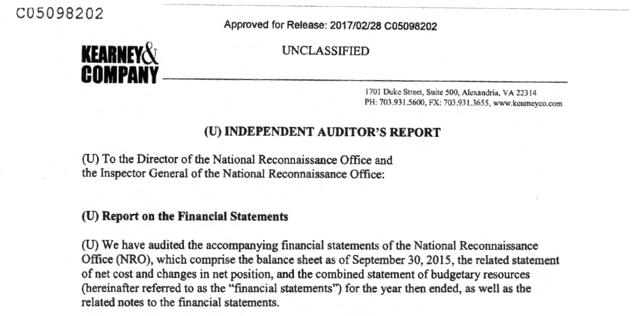Click the 1701 Duke Street address line
Image resolution: width=644 pixels, height=316 pixels.
pyautogui.click(x=450, y=93)
